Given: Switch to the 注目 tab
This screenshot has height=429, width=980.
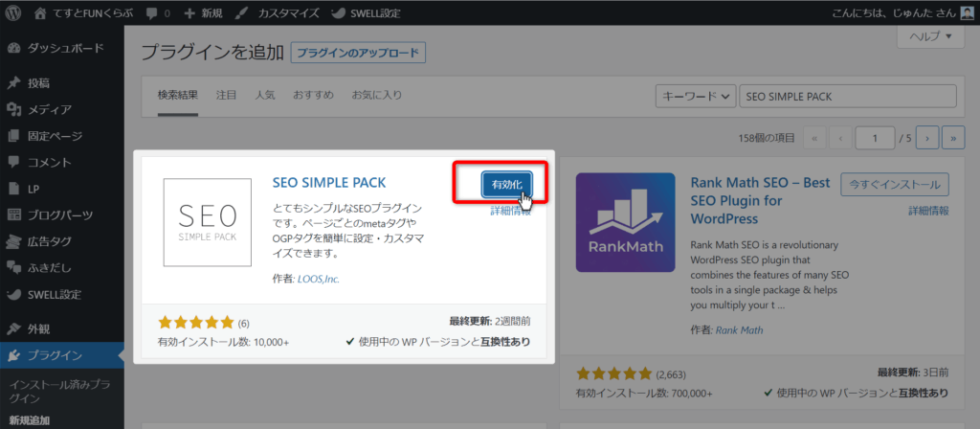Looking at the screenshot, I should 226,95.
